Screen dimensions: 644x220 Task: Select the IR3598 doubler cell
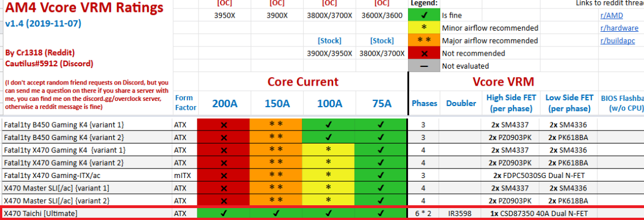461,213
